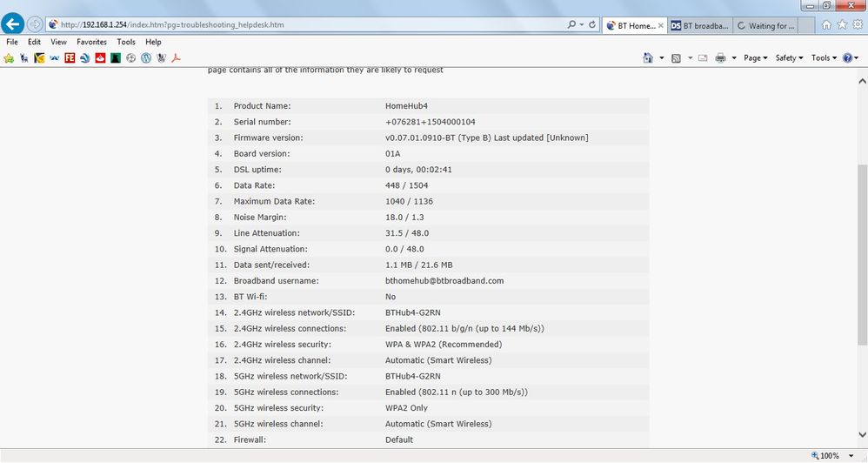Click the Noise Margin value 18.0 / 1.3
This screenshot has width=868, height=463.
(404, 217)
